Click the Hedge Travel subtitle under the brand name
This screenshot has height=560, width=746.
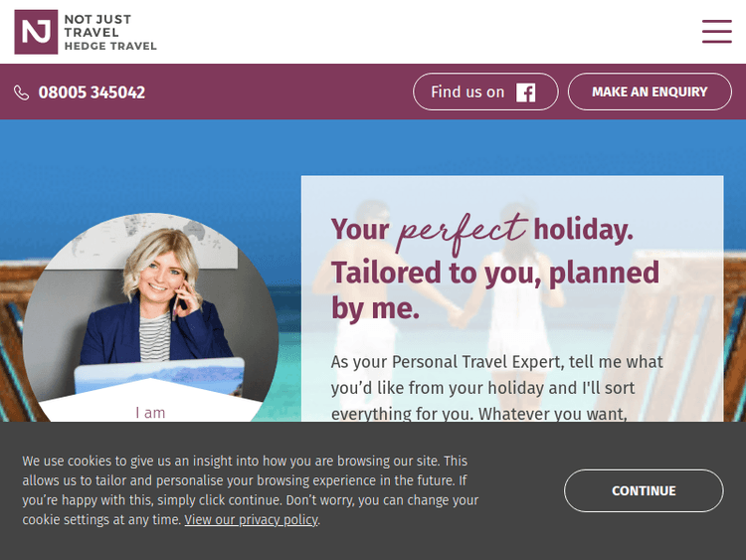coord(110,46)
